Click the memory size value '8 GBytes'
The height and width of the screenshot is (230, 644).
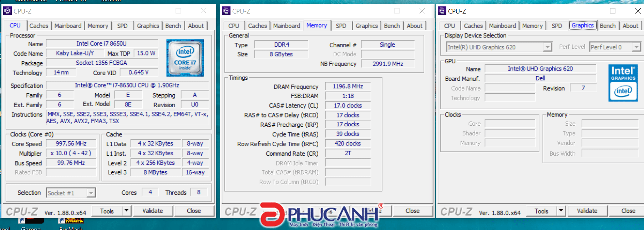[x=282, y=54]
